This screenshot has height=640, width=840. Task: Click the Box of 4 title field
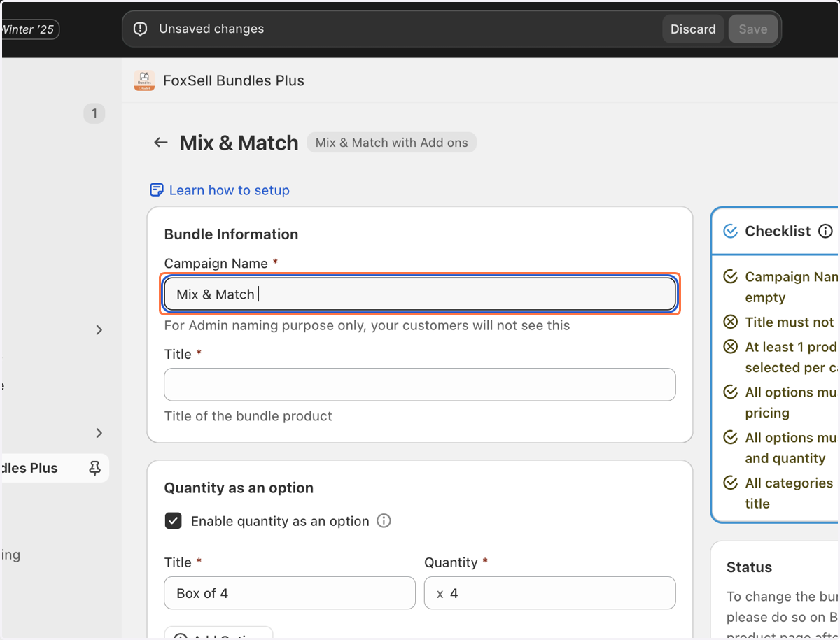pos(290,593)
